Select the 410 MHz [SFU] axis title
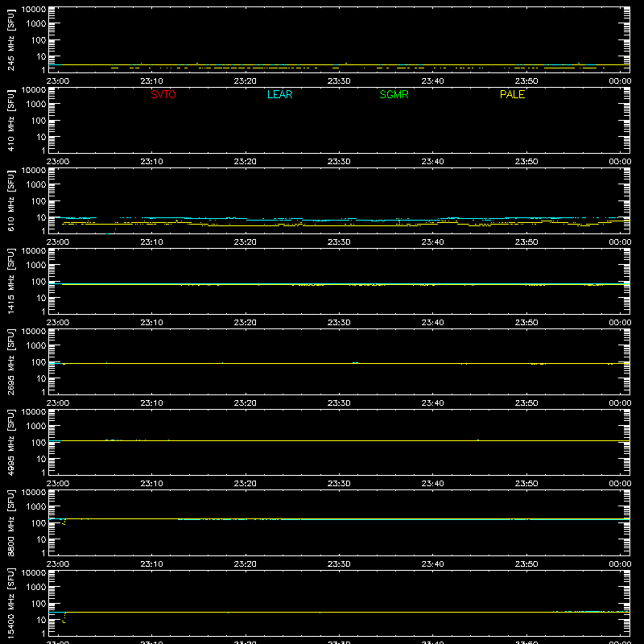 (11, 120)
